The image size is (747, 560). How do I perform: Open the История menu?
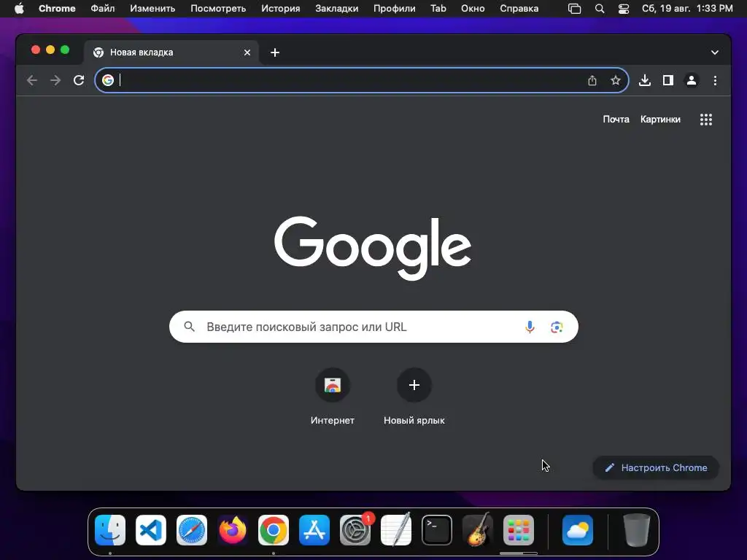click(x=281, y=9)
